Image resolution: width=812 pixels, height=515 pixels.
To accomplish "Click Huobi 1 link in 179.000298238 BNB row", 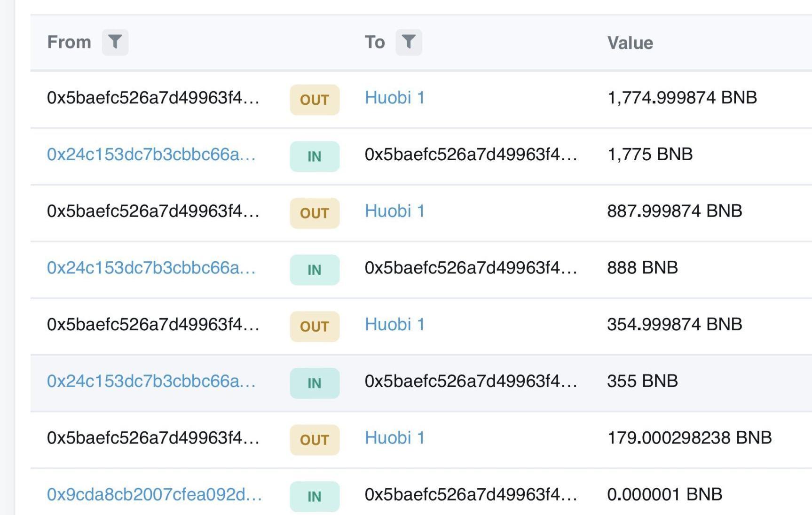I will tap(394, 437).
